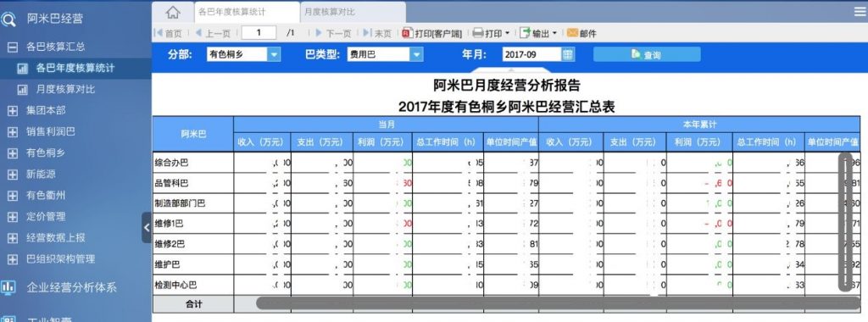This screenshot has height=322, width=868.
Task: Open the calendar picker beside 年月 field
Action: pyautogui.click(x=568, y=54)
